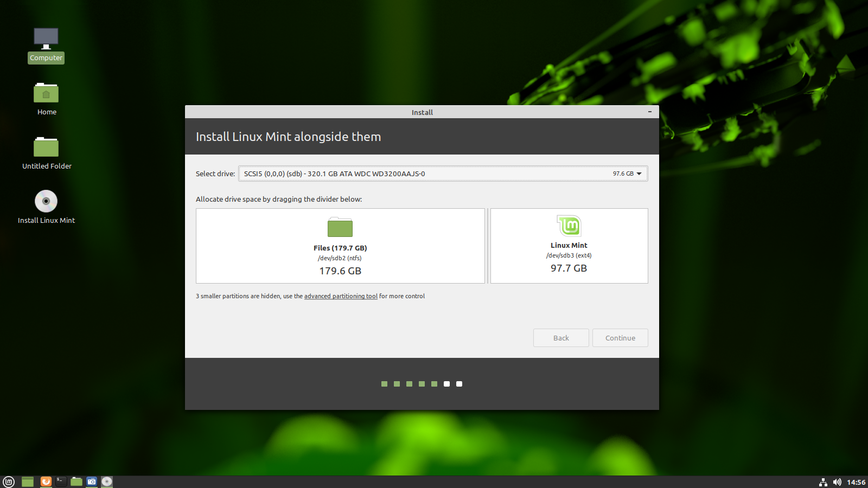Launch Firefox from the taskbar

(x=46, y=481)
